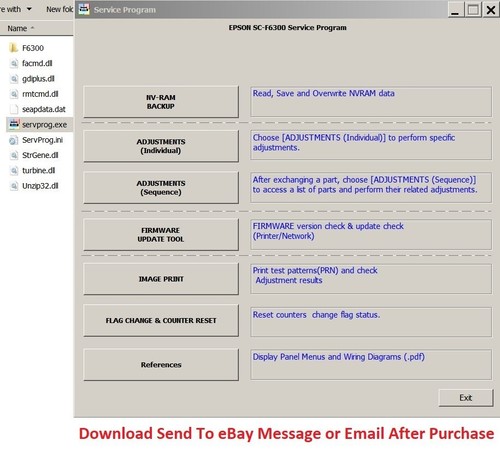Select the Unzip32.dll file name
The image size is (500, 452).
point(40,186)
